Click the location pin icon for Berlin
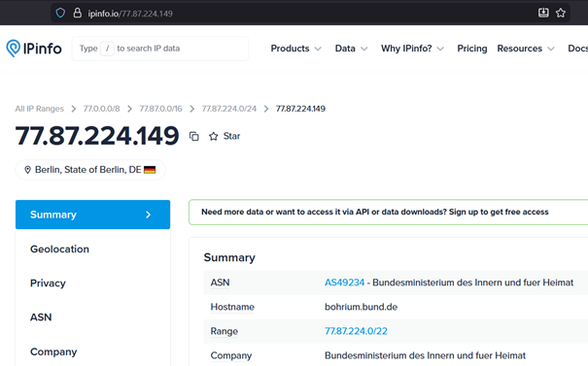 point(27,170)
